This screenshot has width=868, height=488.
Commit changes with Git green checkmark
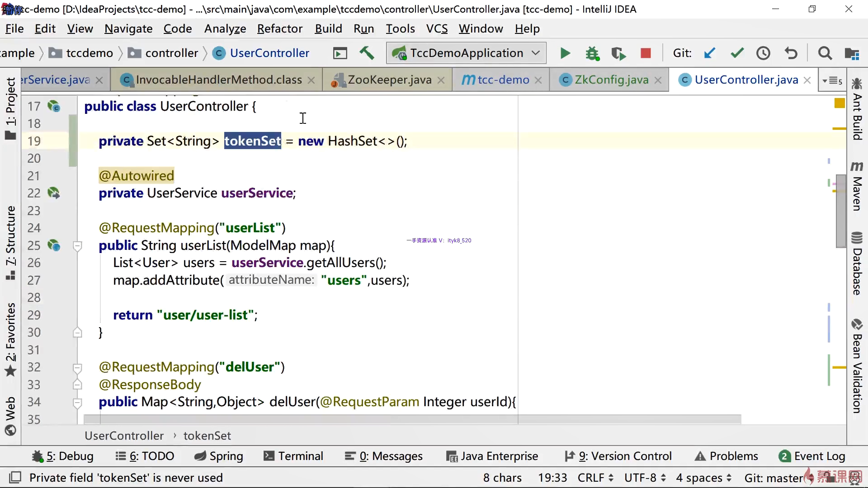pyautogui.click(x=737, y=53)
